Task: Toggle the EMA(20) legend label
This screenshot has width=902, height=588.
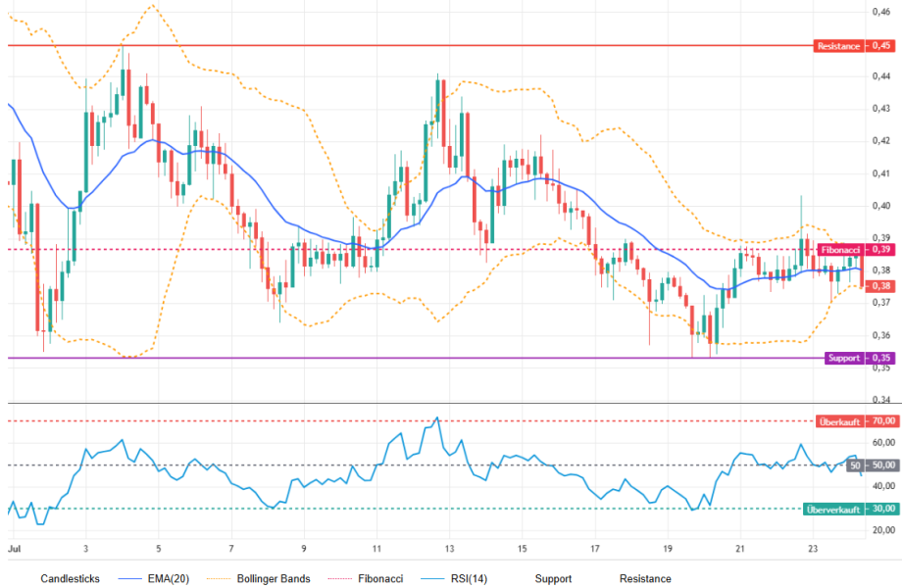Action: (x=168, y=579)
